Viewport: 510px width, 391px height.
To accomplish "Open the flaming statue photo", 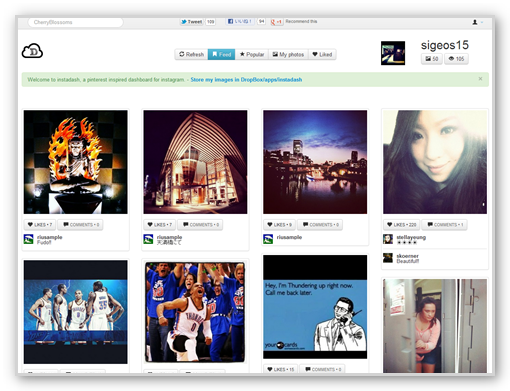I will point(76,162).
